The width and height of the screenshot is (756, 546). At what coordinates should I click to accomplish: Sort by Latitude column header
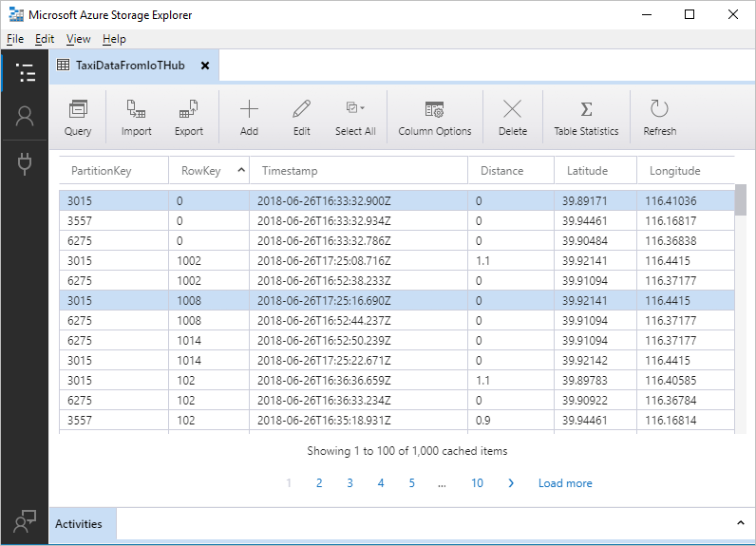pyautogui.click(x=595, y=171)
